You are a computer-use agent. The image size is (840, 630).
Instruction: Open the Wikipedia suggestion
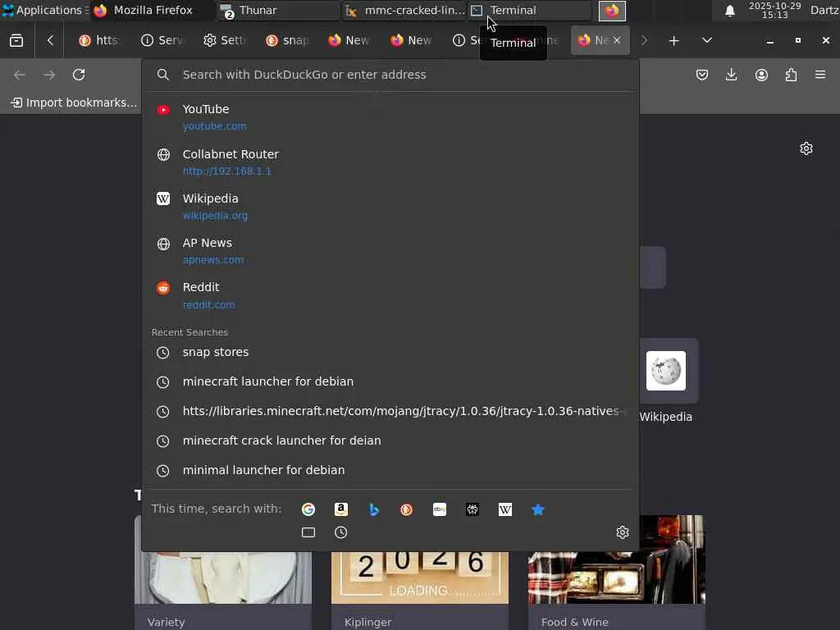[x=390, y=207]
